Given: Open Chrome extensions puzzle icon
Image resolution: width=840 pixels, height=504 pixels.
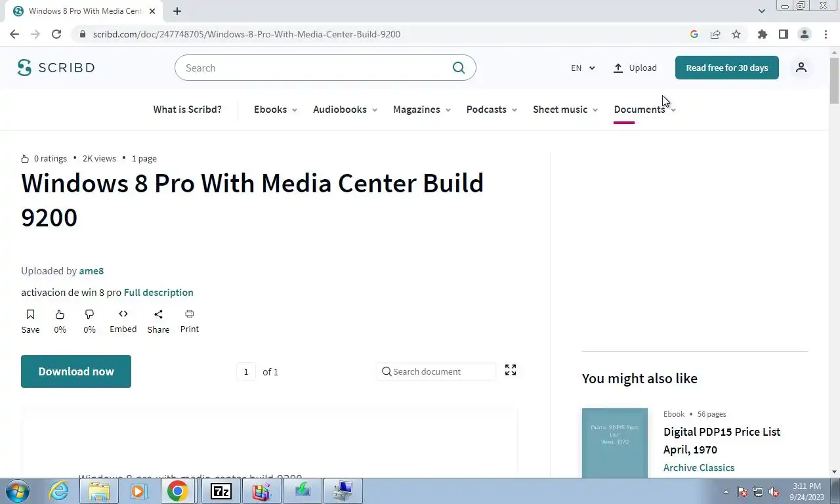Looking at the screenshot, I should (x=762, y=34).
